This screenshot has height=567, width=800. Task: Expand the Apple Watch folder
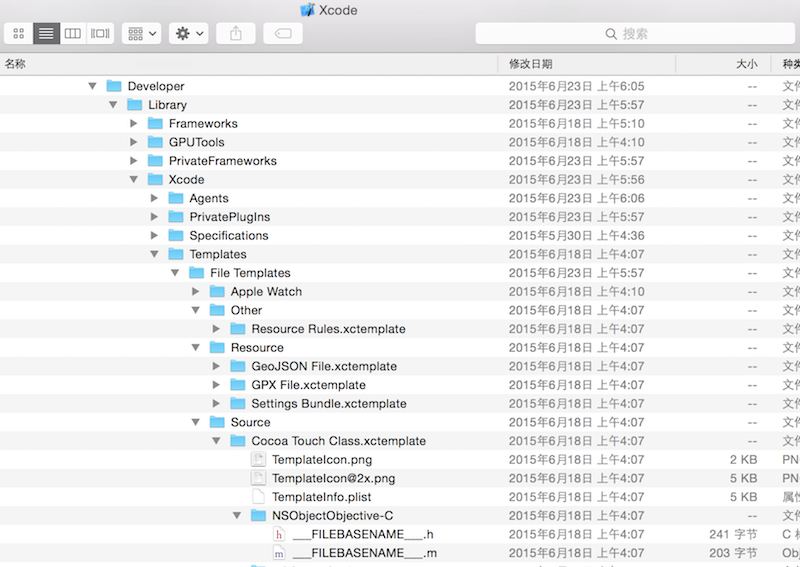195,291
